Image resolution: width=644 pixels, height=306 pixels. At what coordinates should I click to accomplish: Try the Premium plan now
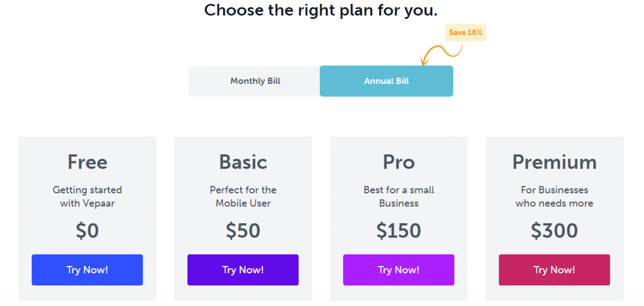[554, 270]
